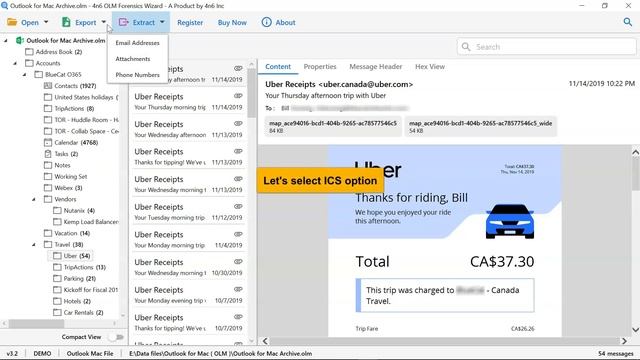Collapse the Outlook for Mac Archive.olm root node

pyautogui.click(x=6, y=40)
